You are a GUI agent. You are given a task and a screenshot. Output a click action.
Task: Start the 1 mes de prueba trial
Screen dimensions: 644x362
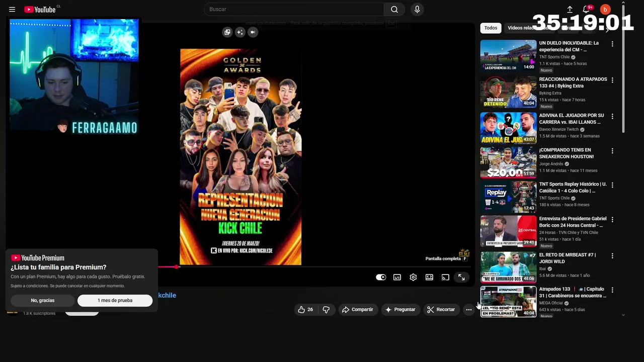[115, 300]
